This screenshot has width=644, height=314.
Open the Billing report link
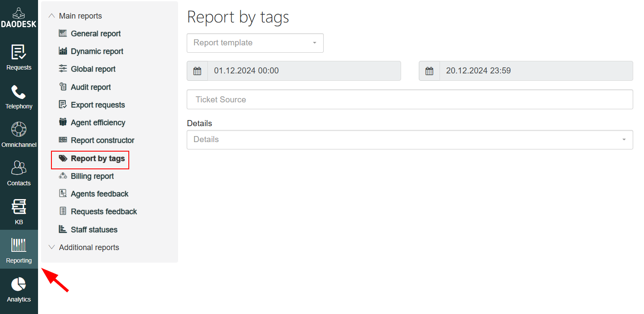pyautogui.click(x=92, y=176)
